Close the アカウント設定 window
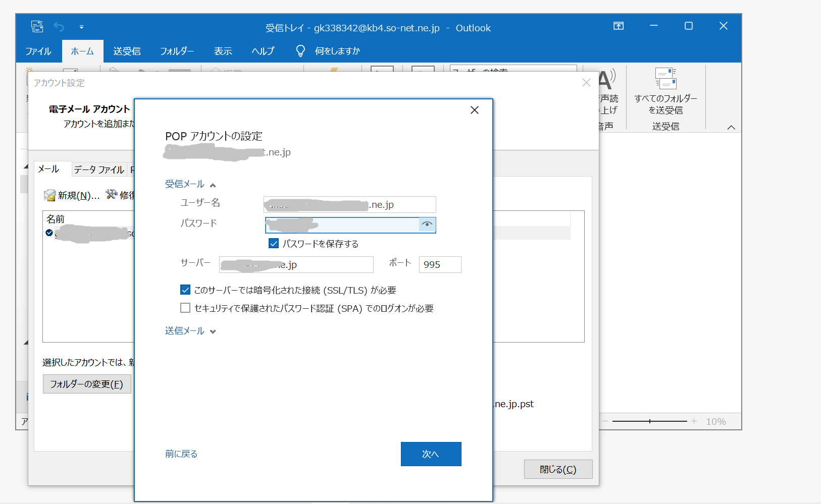This screenshot has width=821, height=504. 586,82
